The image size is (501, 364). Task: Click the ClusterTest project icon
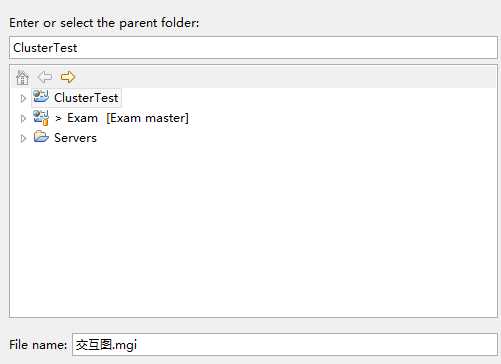point(41,96)
